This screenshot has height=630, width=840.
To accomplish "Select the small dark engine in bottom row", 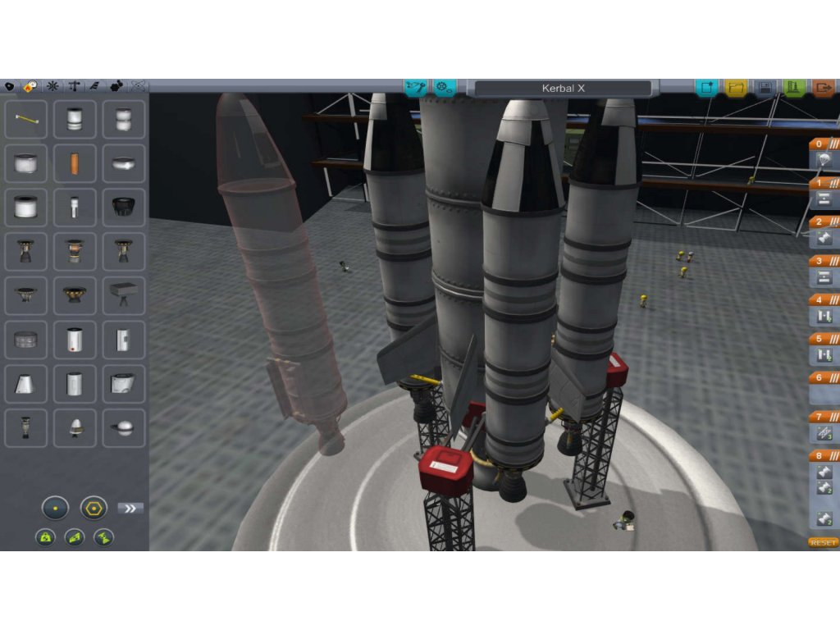I will point(25,428).
